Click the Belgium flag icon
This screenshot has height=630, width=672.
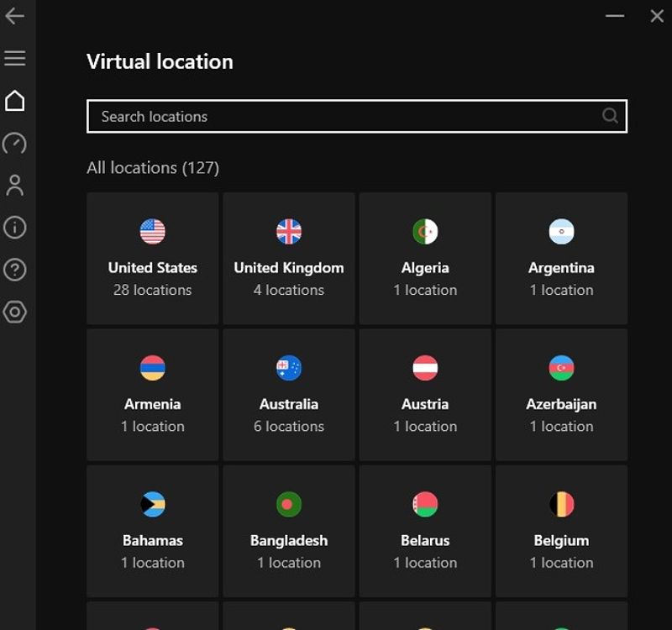[x=561, y=504]
